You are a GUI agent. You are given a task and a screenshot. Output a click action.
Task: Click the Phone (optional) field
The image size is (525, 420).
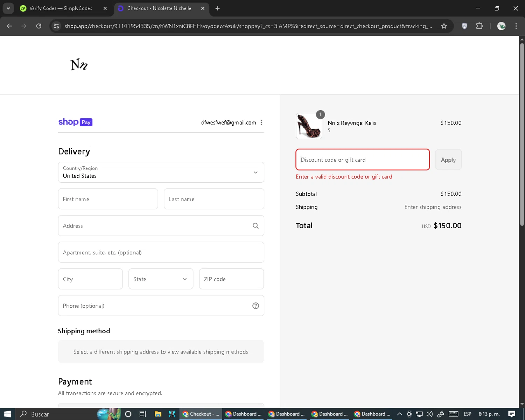coord(161,306)
